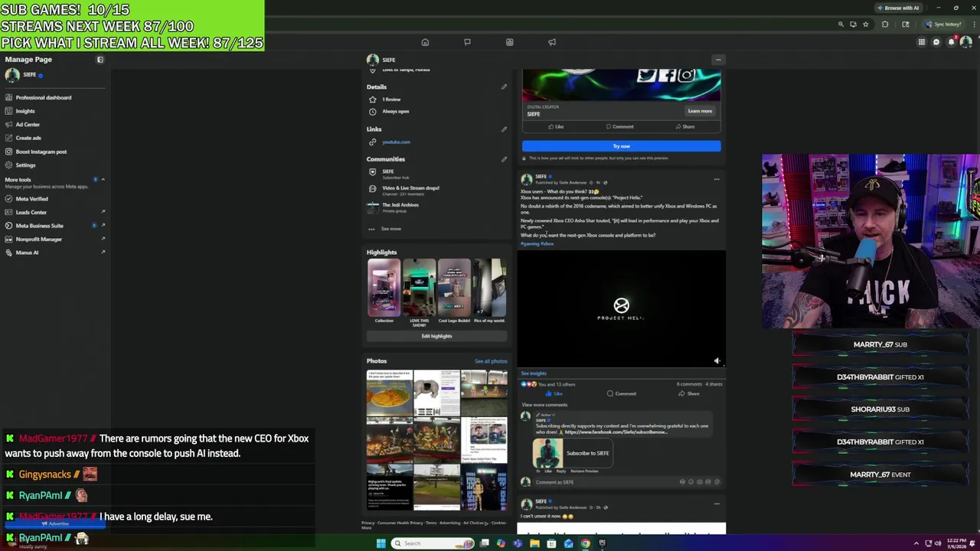The image size is (980, 551).
Task: Click the Windows taskbar Search box
Action: pos(433,543)
